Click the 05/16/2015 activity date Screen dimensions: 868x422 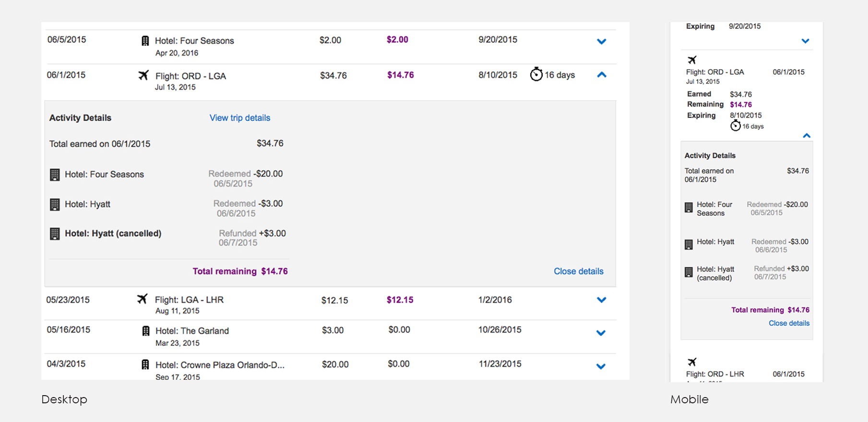click(x=68, y=330)
